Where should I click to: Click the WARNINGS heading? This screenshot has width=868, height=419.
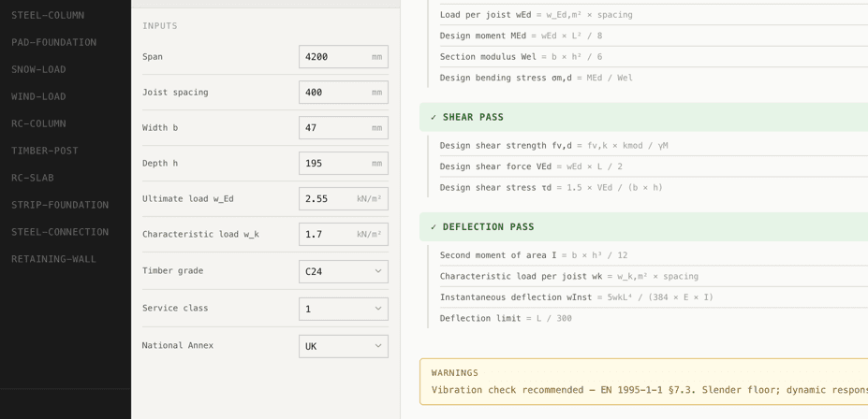(454, 372)
